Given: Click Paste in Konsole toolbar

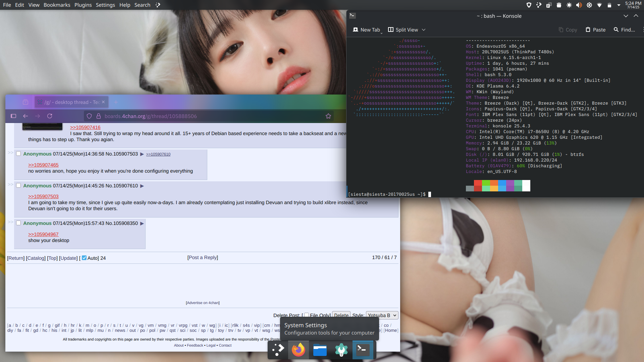Looking at the screenshot, I should [x=595, y=30].
